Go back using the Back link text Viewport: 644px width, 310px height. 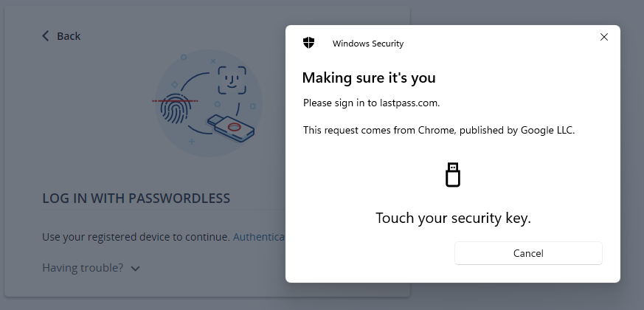(69, 36)
